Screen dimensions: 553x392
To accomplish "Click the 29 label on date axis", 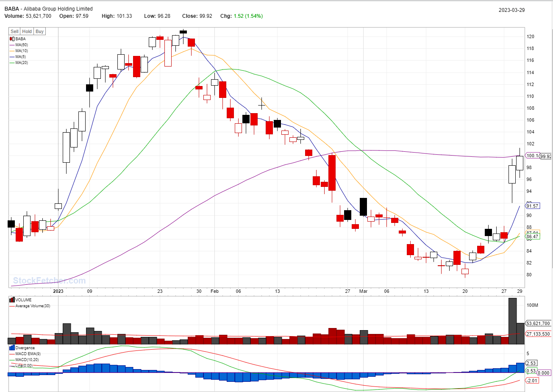I will (520, 291).
